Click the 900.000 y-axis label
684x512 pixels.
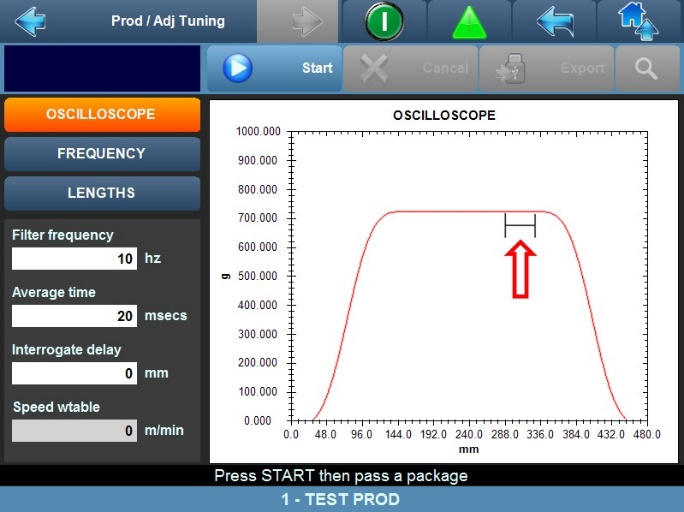tap(257, 160)
